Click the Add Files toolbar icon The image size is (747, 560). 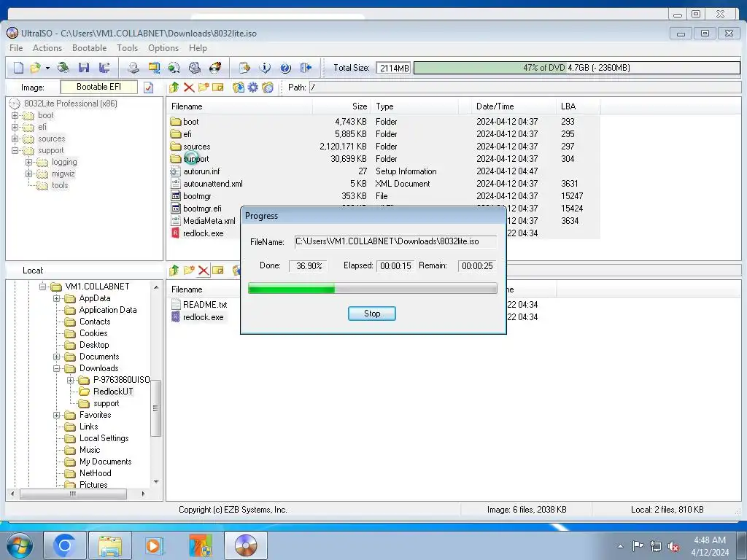click(244, 68)
